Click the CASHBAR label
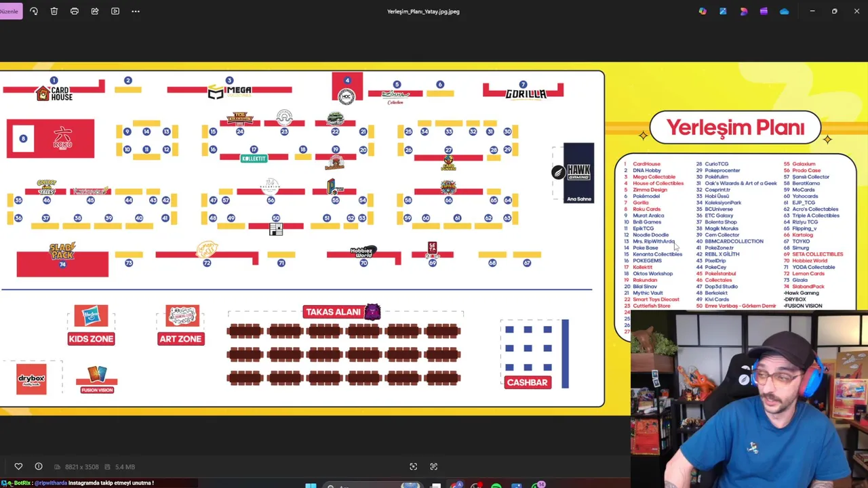 pos(527,382)
